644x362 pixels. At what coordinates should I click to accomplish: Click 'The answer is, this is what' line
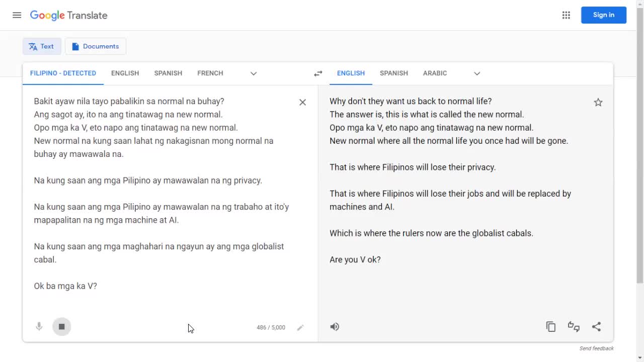pyautogui.click(x=427, y=114)
